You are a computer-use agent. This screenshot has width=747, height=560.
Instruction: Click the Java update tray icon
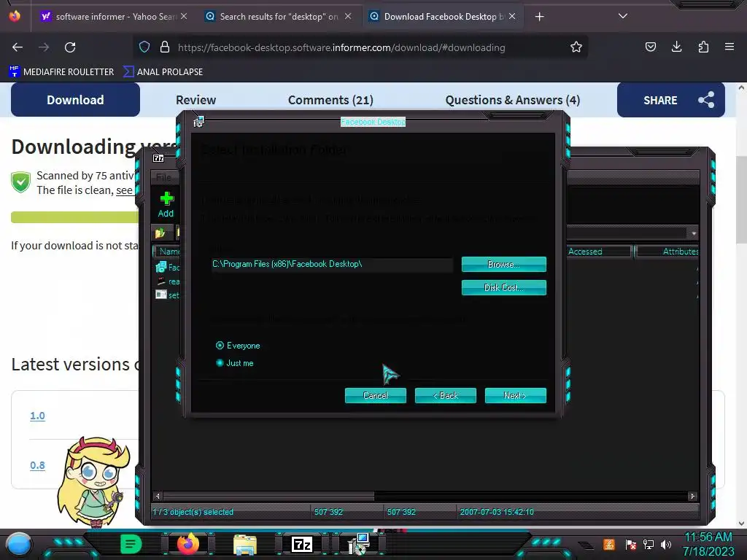(609, 544)
